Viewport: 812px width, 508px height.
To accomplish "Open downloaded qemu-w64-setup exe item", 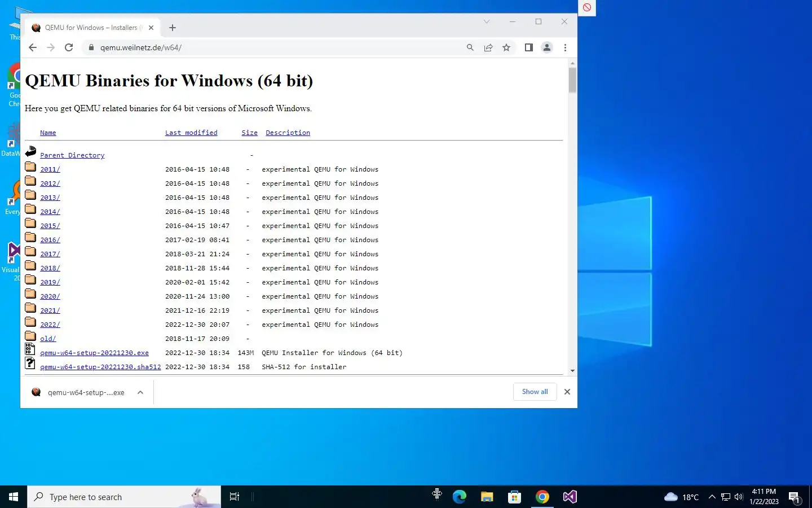I will click(x=79, y=392).
